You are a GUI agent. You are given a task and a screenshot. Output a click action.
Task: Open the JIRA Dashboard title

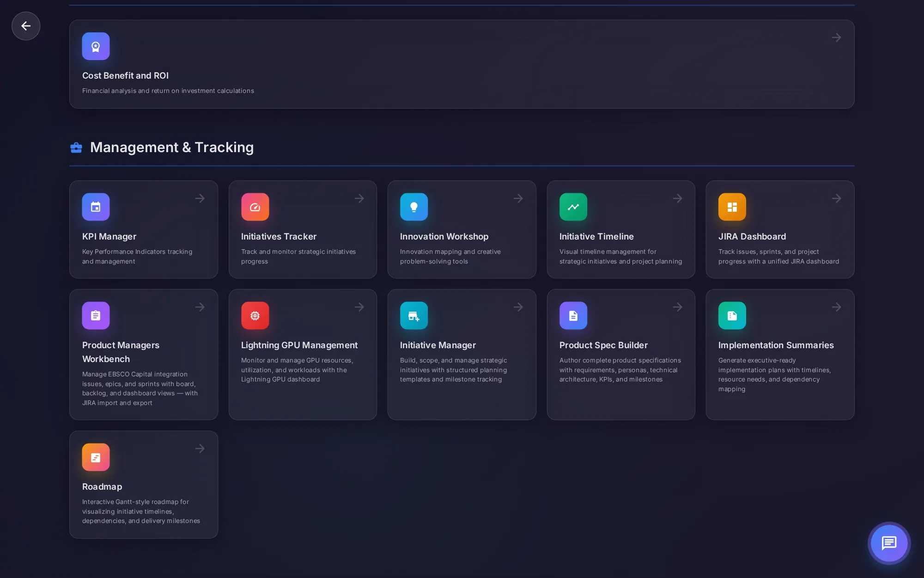coord(752,236)
